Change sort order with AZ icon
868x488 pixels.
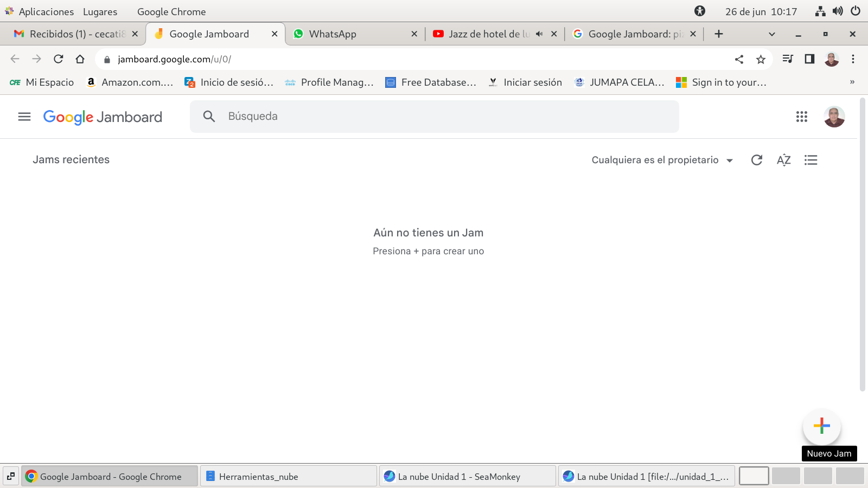click(783, 160)
